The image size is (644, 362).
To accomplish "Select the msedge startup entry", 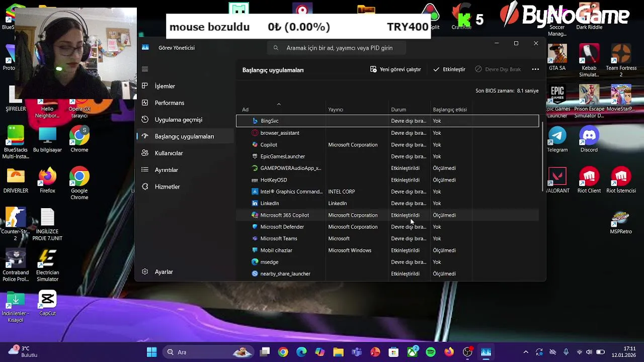I will (387, 262).
